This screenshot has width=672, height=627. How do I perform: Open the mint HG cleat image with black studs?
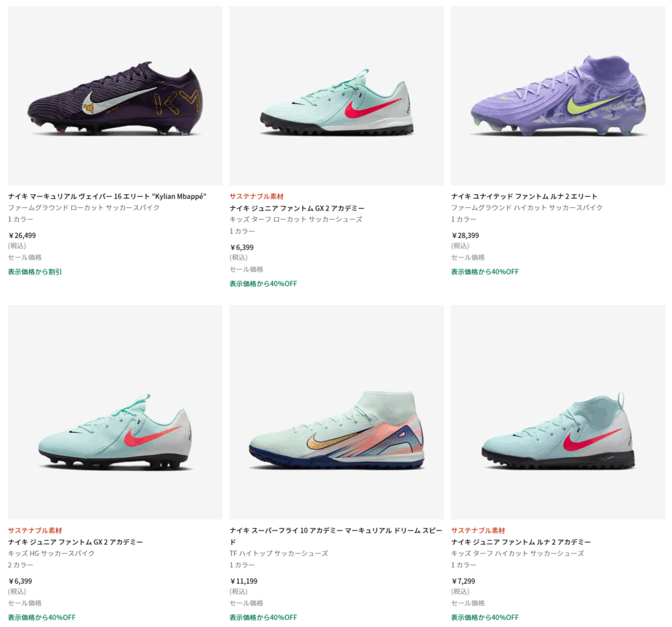click(115, 412)
